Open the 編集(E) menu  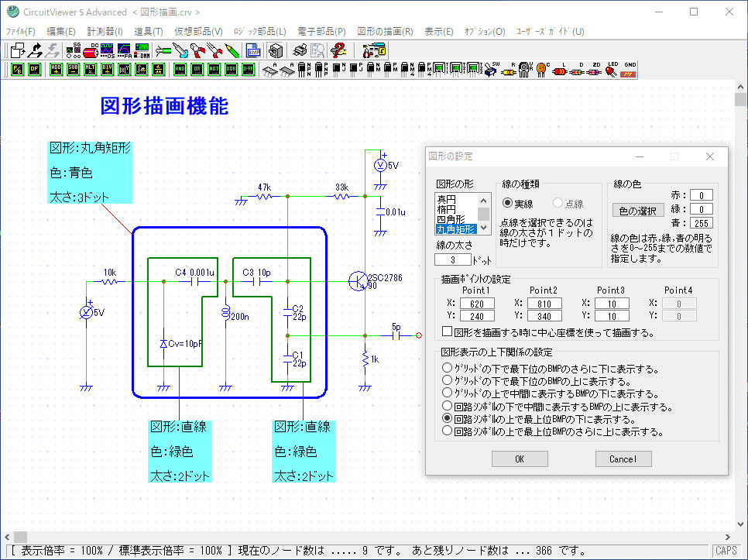[x=61, y=32]
